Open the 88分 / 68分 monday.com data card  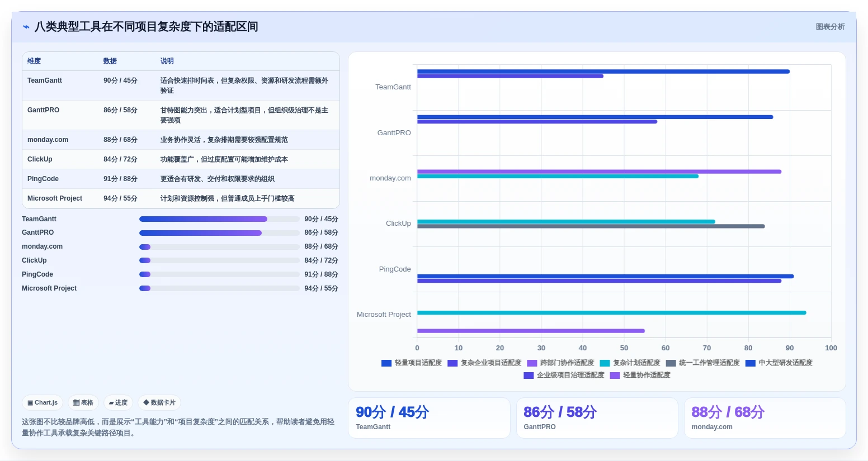tap(765, 418)
